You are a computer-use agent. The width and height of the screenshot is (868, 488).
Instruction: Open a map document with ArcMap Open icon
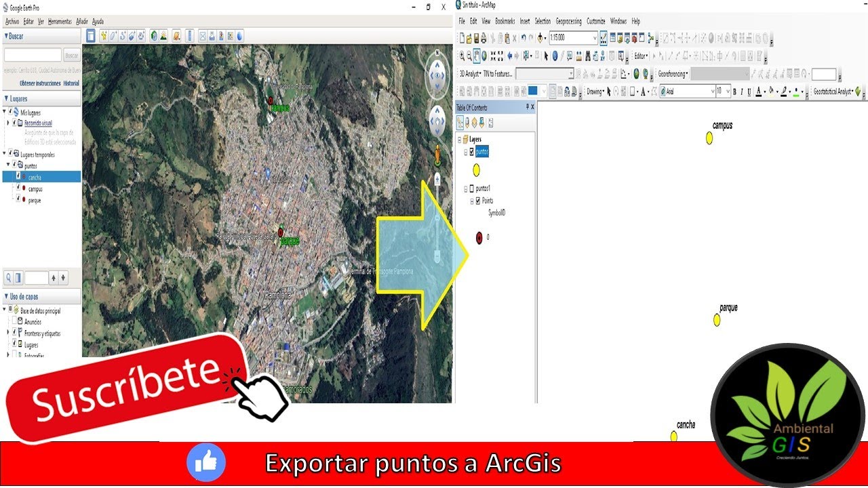pos(469,38)
